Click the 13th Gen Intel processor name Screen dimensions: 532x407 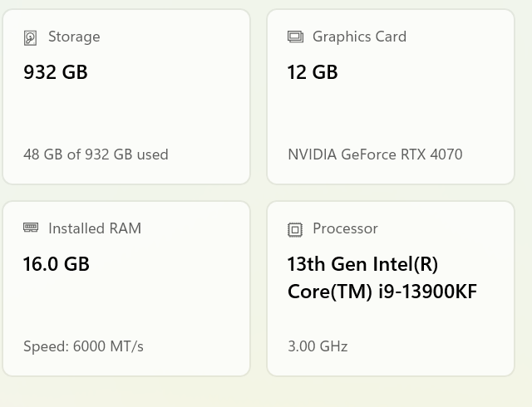(x=362, y=264)
